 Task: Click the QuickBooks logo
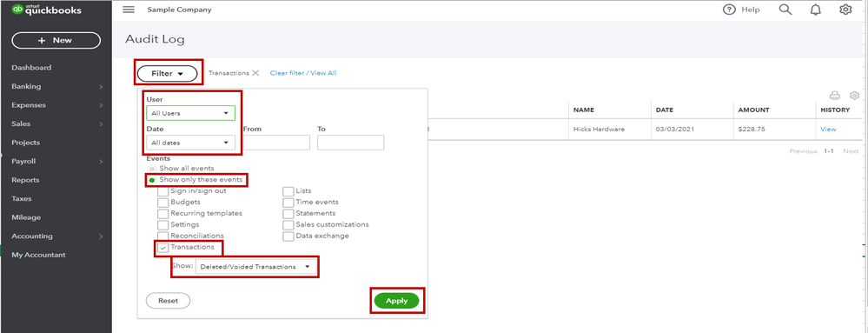pyautogui.click(x=47, y=10)
